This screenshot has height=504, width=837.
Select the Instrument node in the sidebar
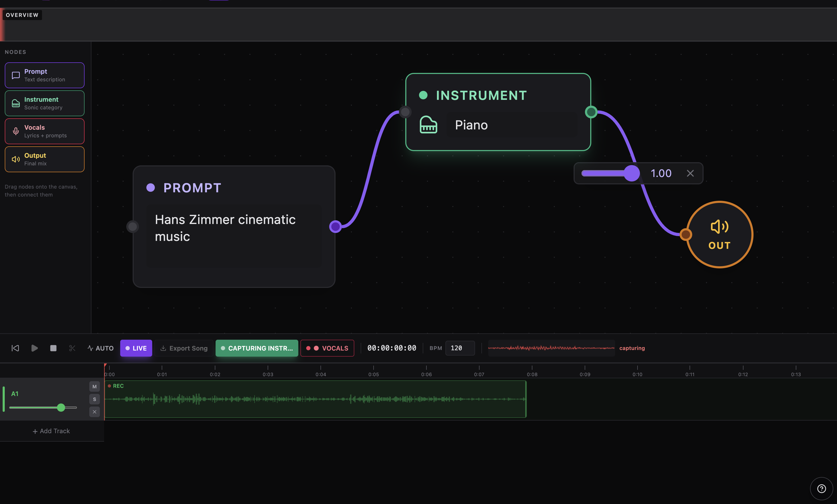coord(44,103)
